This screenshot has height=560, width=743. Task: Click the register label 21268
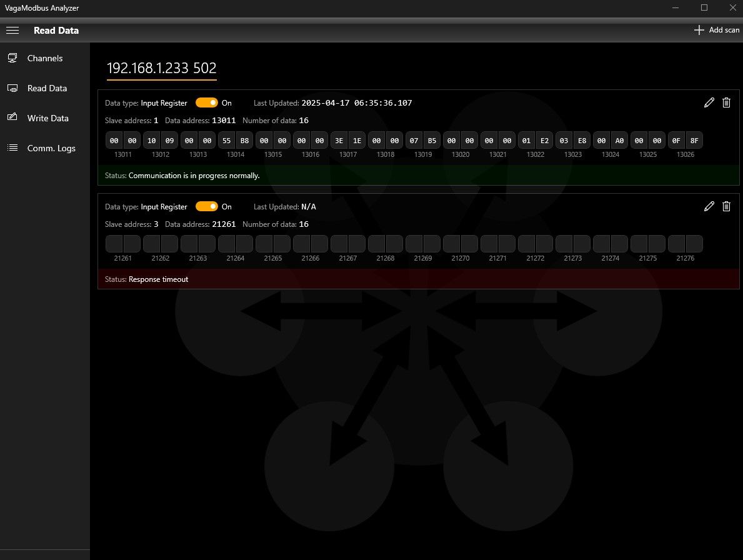pos(385,258)
